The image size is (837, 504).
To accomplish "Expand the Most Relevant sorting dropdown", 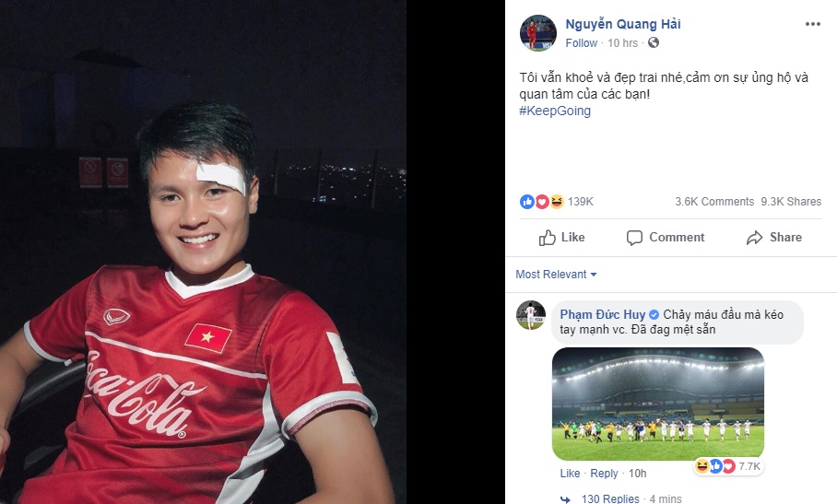I will (x=556, y=275).
